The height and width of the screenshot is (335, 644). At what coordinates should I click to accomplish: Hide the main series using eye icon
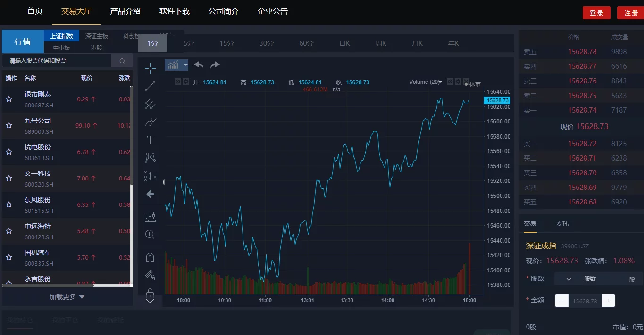click(x=178, y=82)
